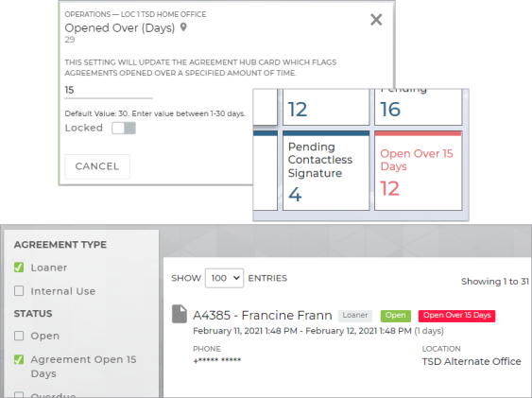Check the Overdue status checkbox
This screenshot has width=532, height=398.
coord(19,394)
